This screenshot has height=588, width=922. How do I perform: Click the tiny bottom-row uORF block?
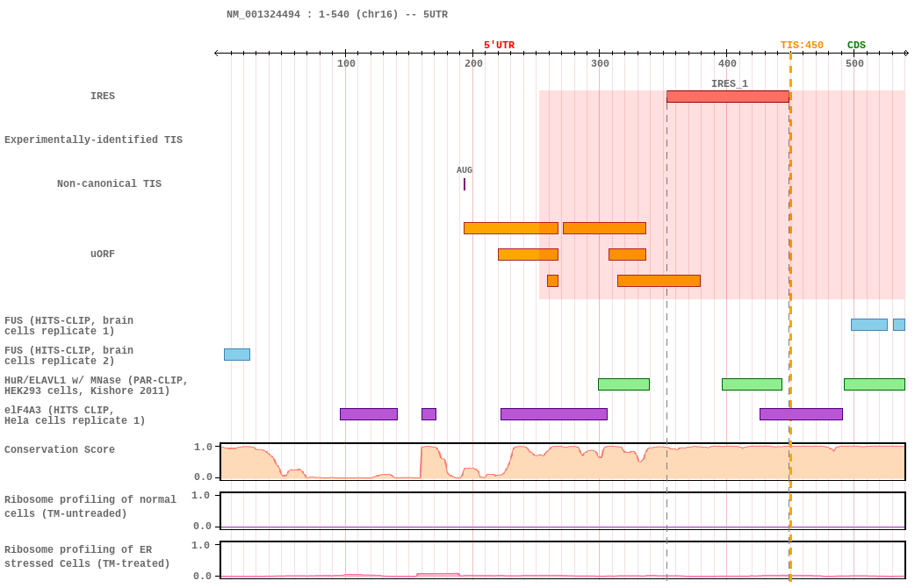pos(552,281)
